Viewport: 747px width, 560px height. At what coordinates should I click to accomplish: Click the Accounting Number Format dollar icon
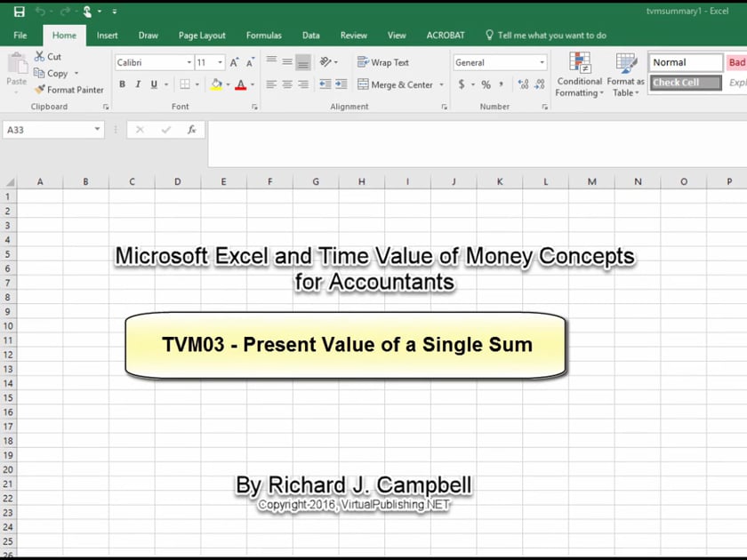point(462,84)
